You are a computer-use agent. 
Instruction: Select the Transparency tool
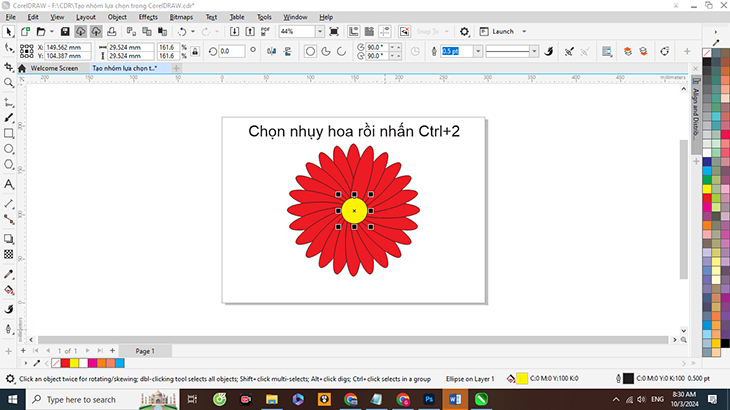point(8,254)
